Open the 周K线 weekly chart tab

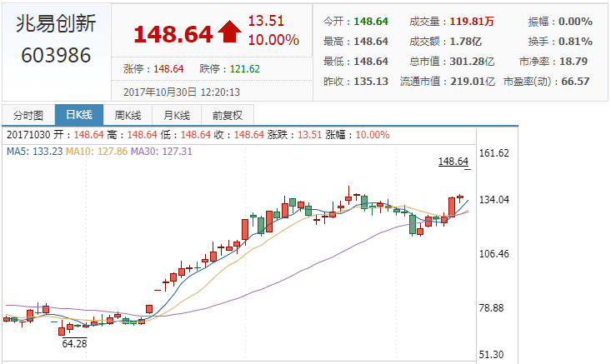(x=128, y=116)
